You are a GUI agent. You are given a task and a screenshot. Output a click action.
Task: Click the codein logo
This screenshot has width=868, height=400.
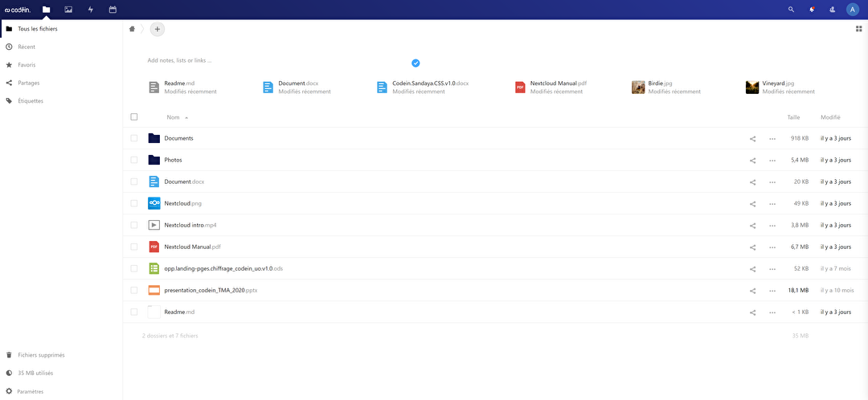coord(18,10)
